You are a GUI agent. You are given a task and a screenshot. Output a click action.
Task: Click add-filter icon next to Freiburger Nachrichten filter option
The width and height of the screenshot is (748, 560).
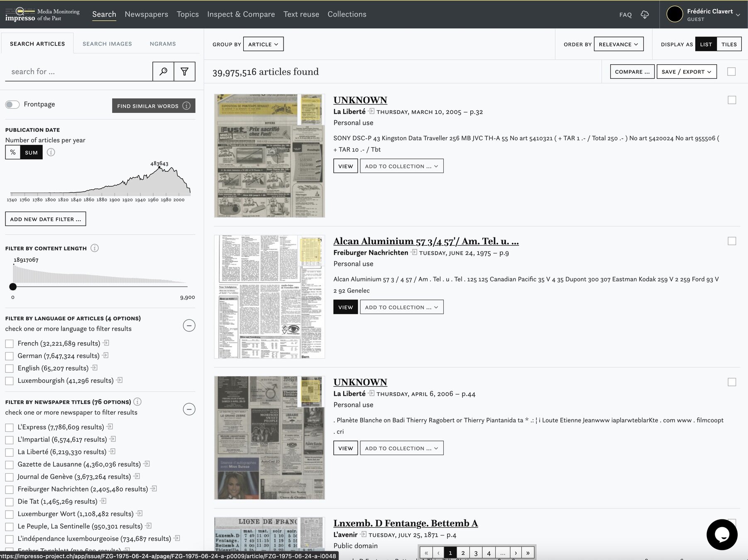tap(154, 489)
